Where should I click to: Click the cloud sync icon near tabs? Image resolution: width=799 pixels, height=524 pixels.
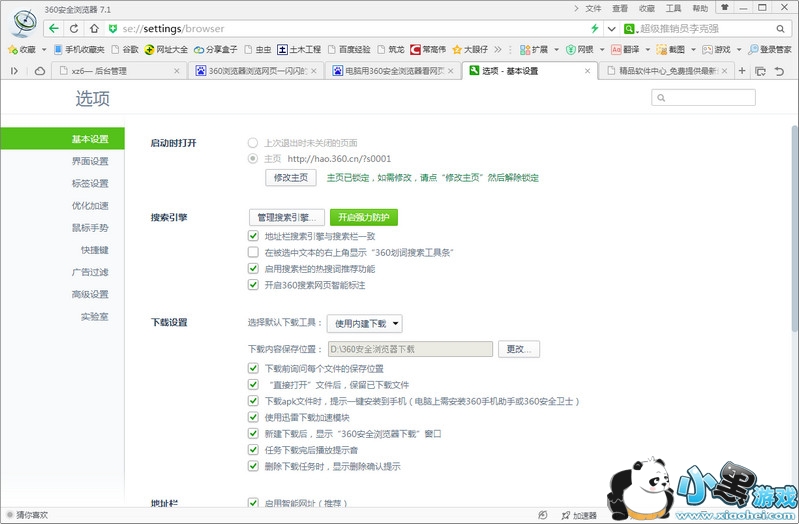coord(40,71)
